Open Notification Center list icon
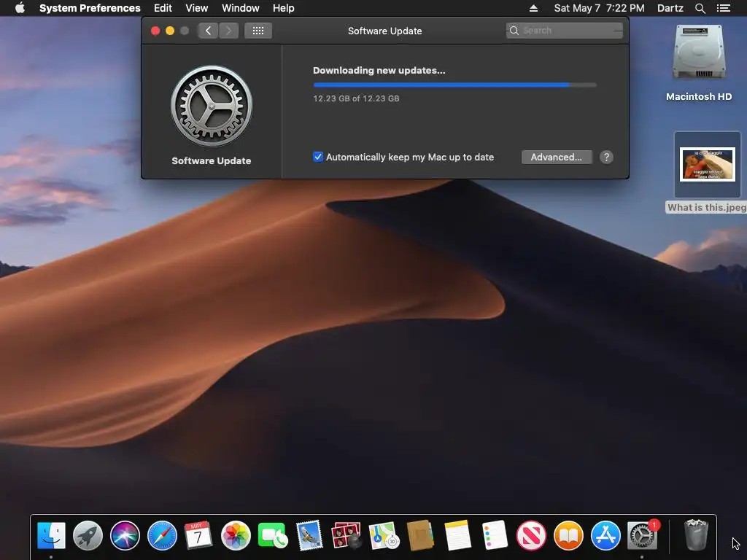This screenshot has height=560, width=747. (x=723, y=8)
